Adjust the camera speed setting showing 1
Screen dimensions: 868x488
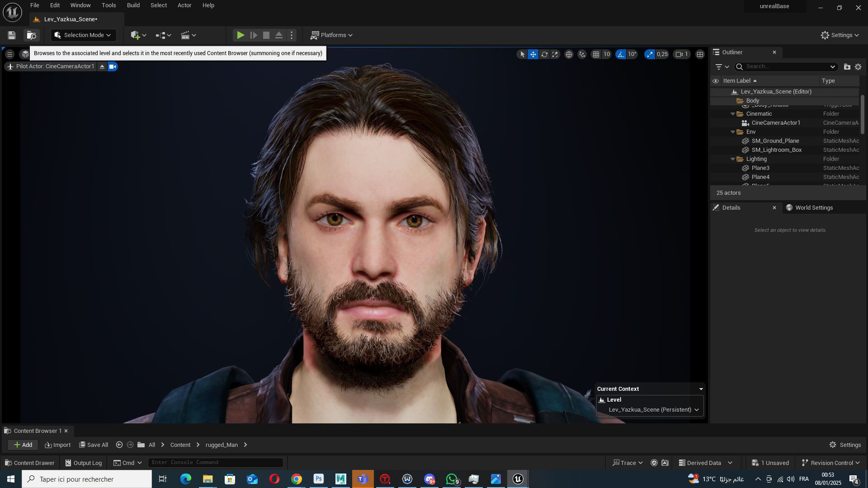(x=682, y=54)
